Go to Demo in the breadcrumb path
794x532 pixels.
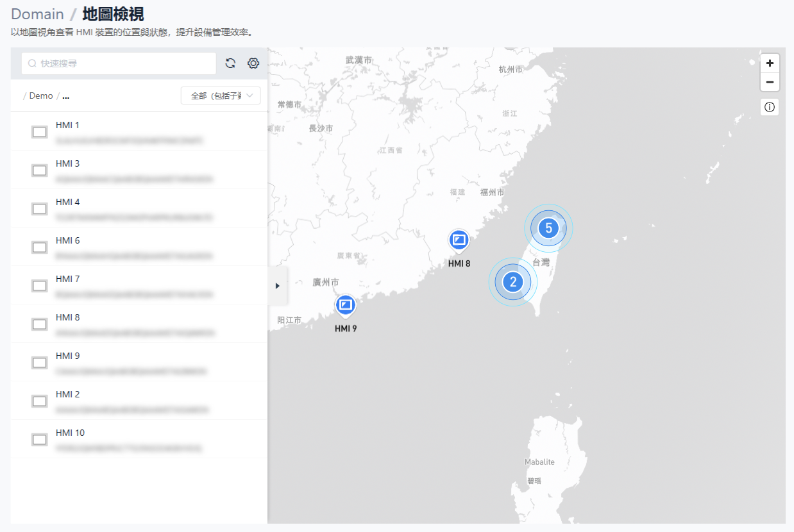[41, 96]
